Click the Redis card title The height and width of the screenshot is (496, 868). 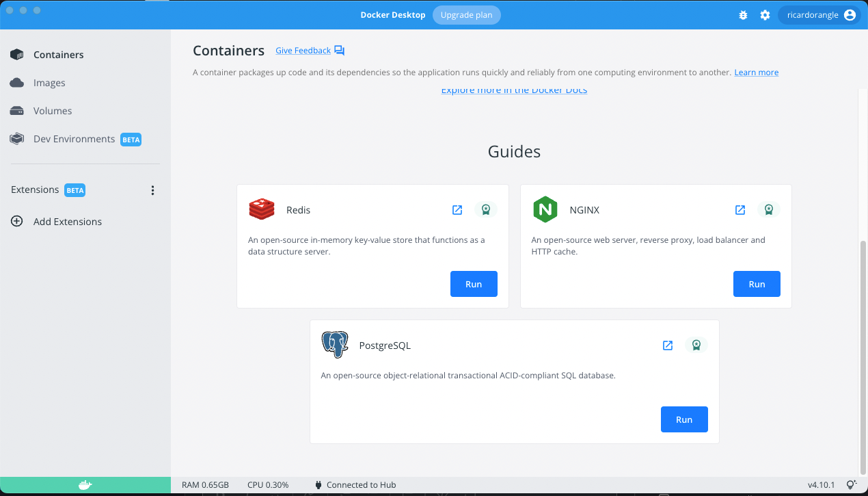click(298, 210)
